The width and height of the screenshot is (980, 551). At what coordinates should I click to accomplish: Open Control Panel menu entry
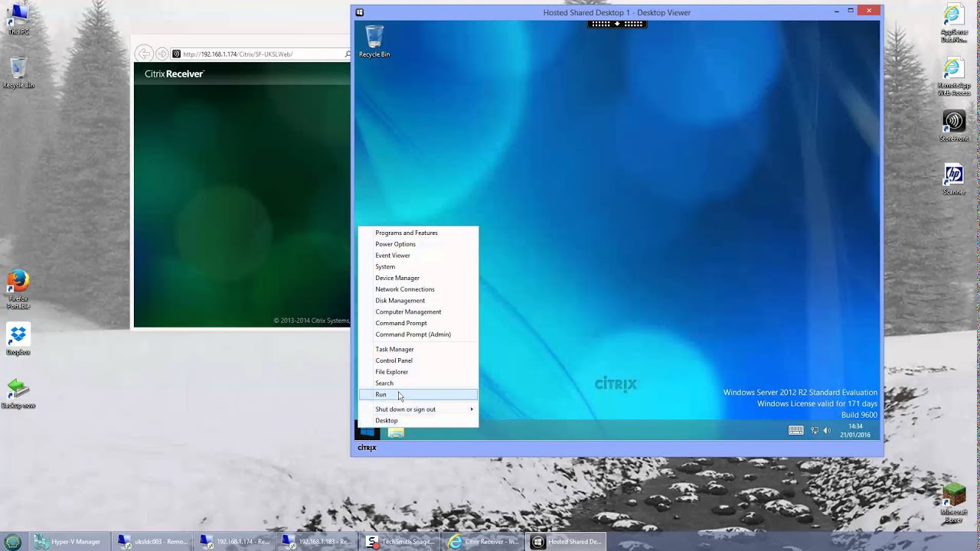pos(418,360)
